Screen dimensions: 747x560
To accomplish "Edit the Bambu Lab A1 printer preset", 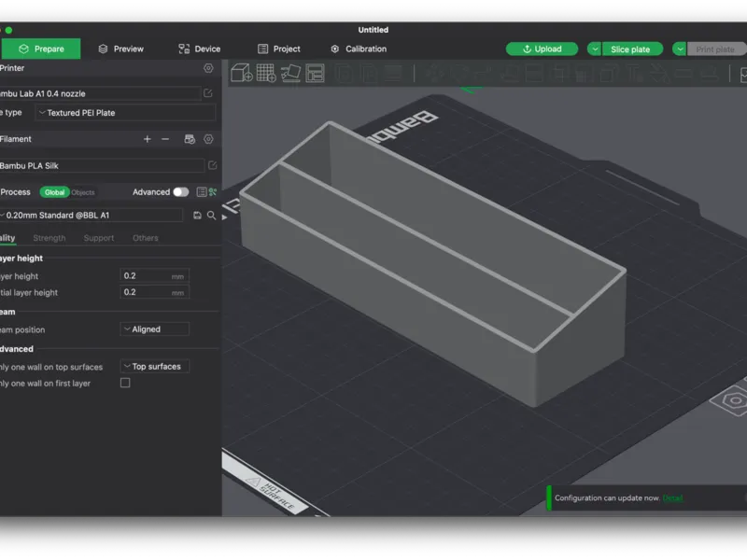I will (208, 92).
